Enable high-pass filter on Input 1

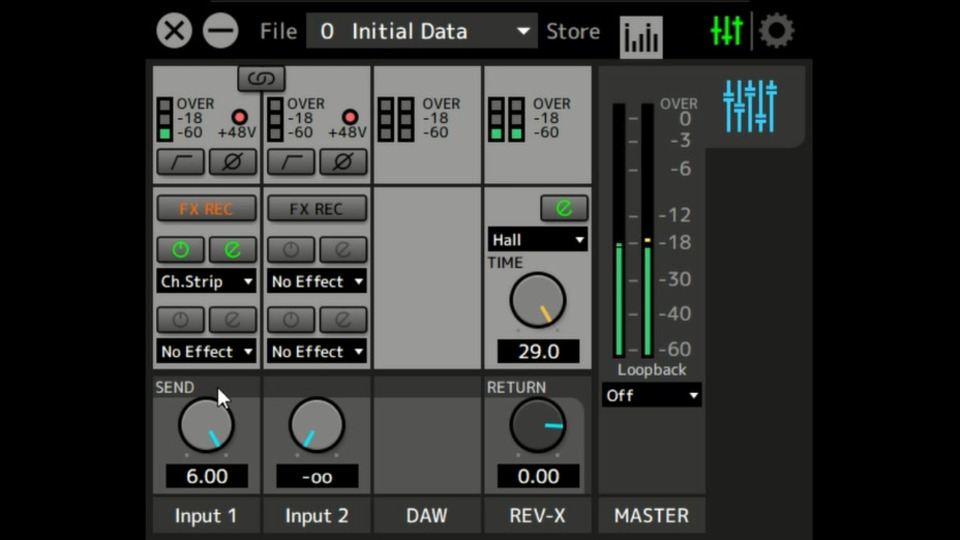[x=181, y=162]
